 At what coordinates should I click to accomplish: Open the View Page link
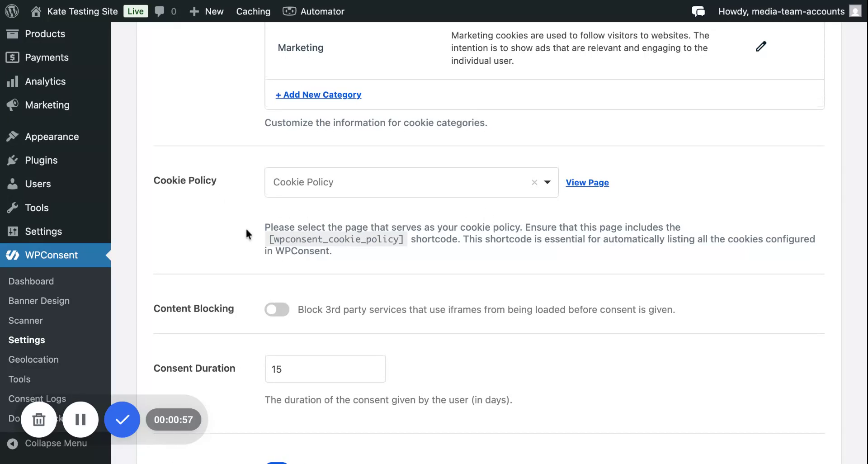[587, 182]
